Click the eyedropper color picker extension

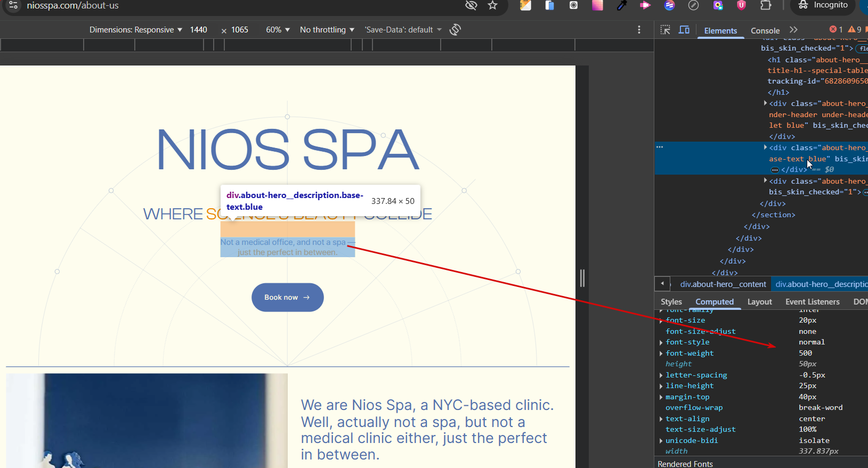pyautogui.click(x=621, y=5)
